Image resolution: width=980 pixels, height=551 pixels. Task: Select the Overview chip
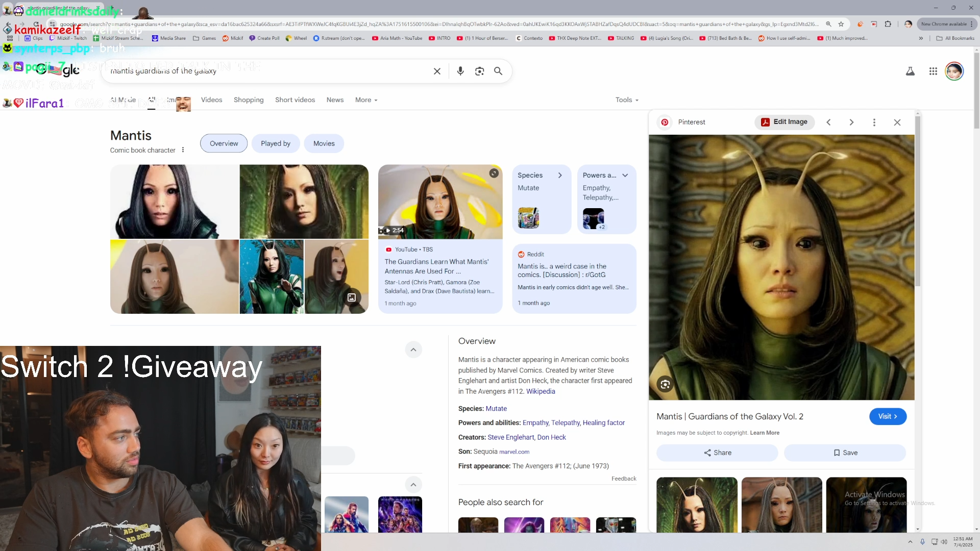[224, 144]
